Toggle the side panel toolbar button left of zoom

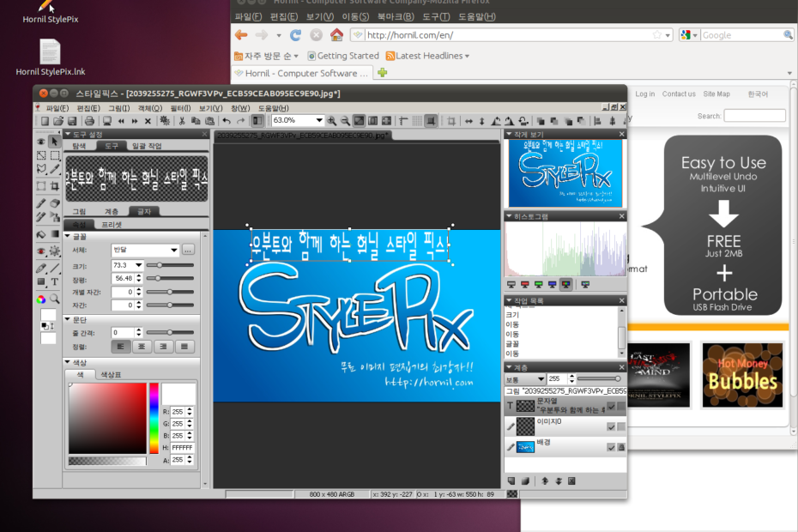coord(257,121)
